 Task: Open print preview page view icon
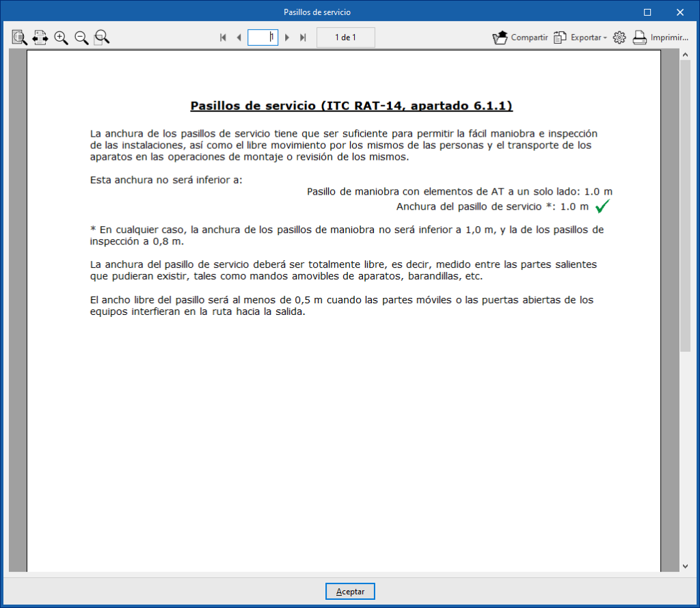coord(19,38)
